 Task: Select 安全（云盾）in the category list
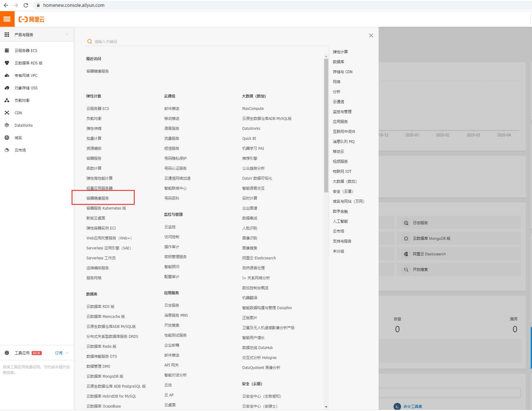point(343,191)
